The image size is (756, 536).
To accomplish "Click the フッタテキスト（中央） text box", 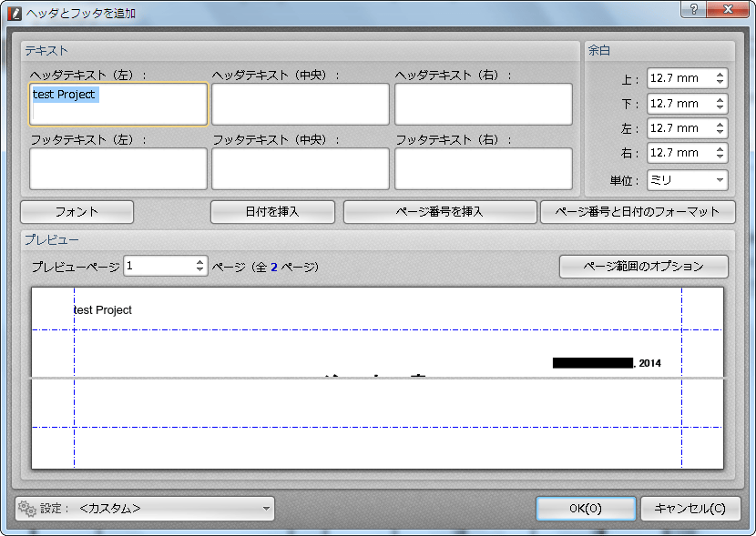I will [301, 168].
